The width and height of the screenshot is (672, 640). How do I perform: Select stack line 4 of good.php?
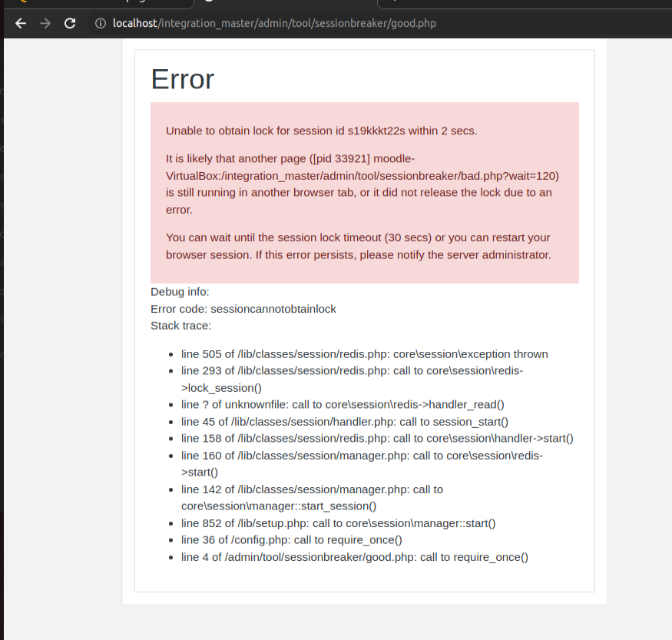(x=354, y=557)
